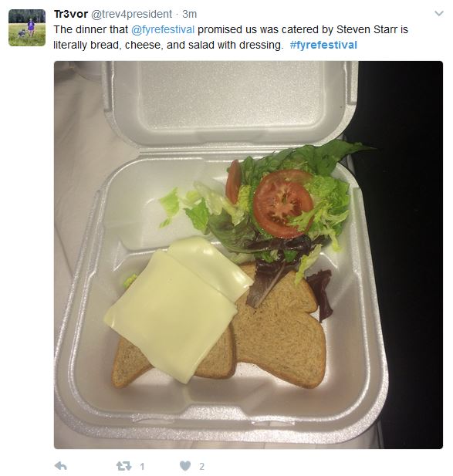This screenshot has width=453, height=476.
Task: Click the Tr3vor display name
Action: point(71,14)
